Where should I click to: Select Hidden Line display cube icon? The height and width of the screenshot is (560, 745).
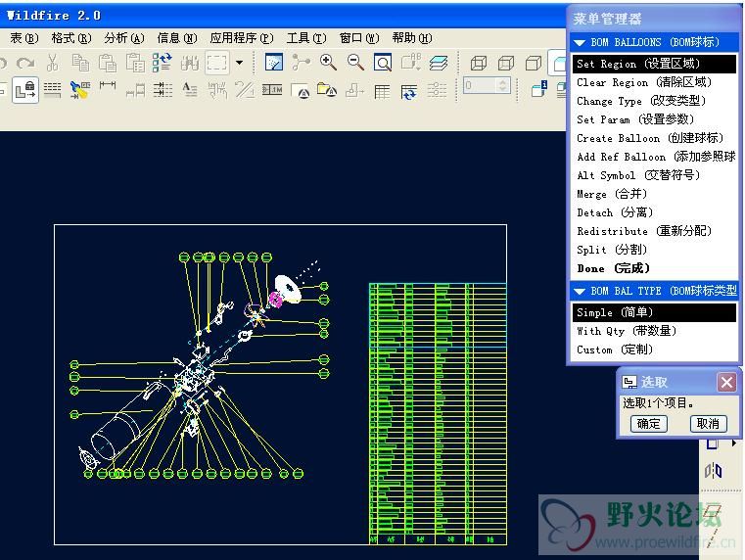[x=506, y=63]
